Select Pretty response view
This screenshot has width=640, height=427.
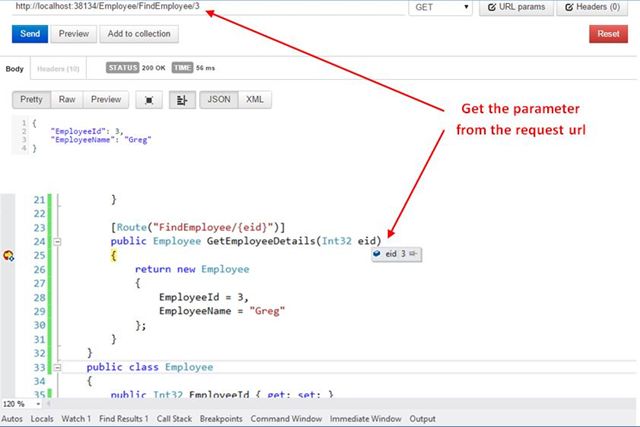(31, 100)
